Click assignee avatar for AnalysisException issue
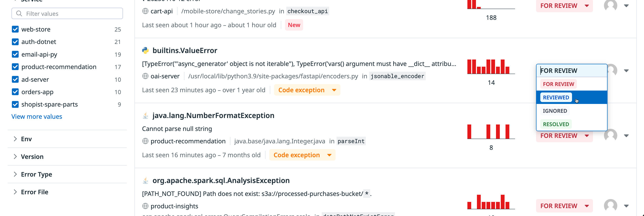Viewport: 644px width, 216px height. point(610,206)
